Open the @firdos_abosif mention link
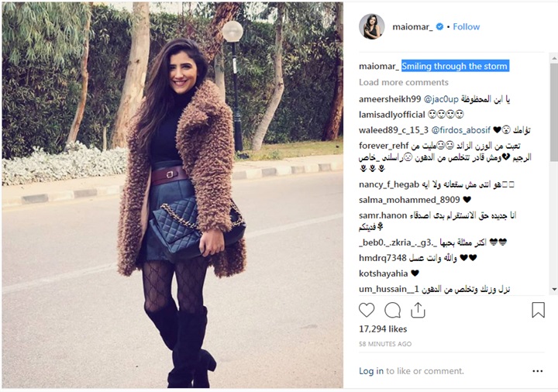 (x=461, y=130)
